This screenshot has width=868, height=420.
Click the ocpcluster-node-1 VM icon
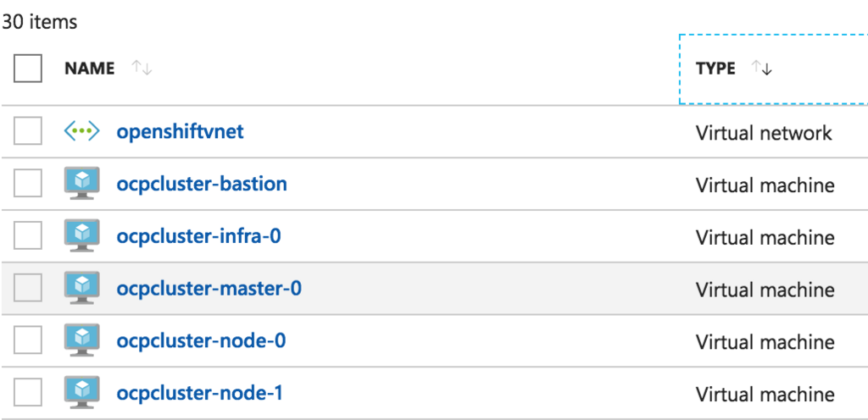[82, 392]
